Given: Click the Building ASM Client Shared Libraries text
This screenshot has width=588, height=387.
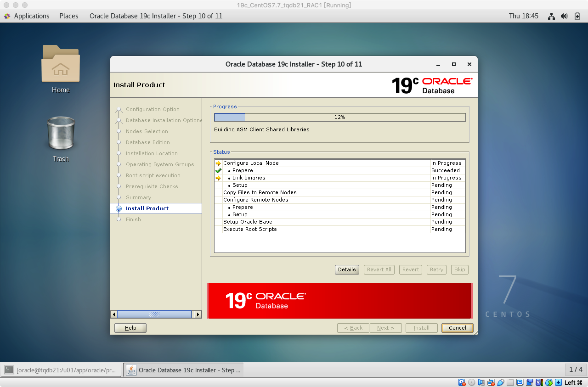Looking at the screenshot, I should (x=262, y=129).
